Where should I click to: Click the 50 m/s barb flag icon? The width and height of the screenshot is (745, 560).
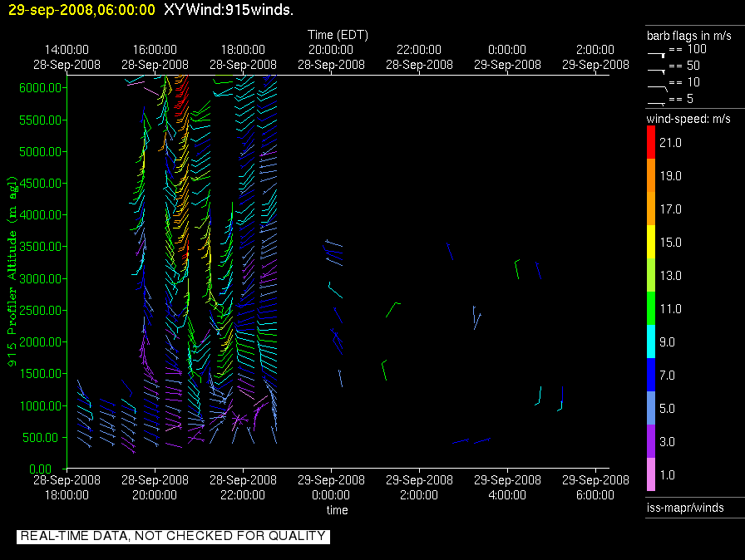click(657, 71)
